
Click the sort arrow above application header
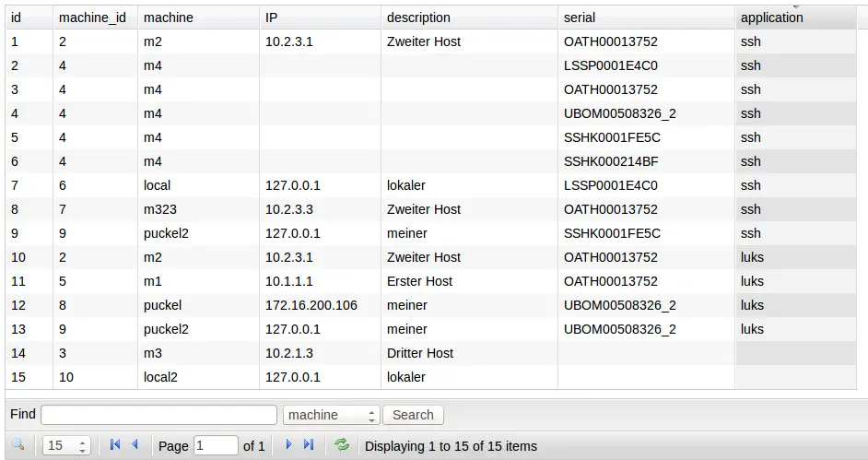tap(797, 7)
